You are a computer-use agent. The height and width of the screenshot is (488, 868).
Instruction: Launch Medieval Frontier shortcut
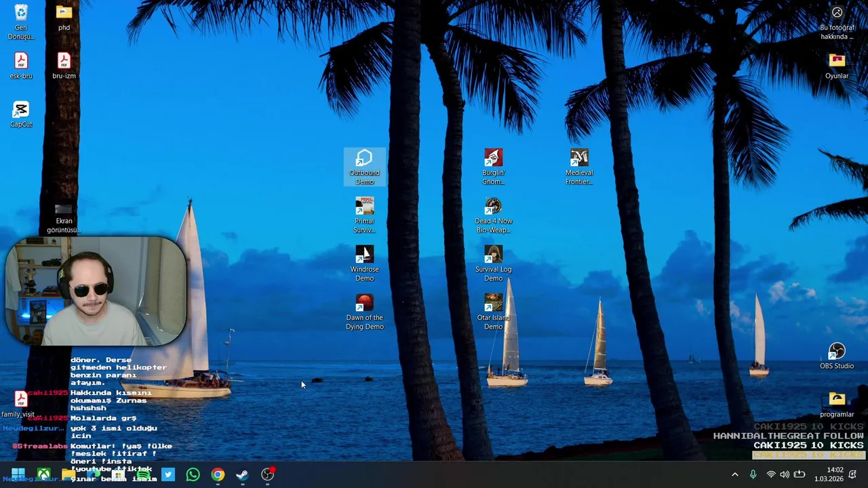click(579, 167)
